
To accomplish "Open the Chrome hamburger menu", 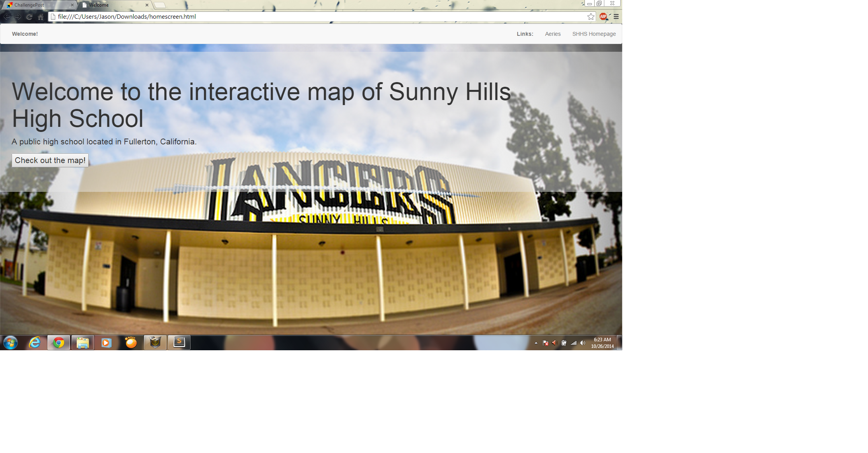I will click(616, 16).
